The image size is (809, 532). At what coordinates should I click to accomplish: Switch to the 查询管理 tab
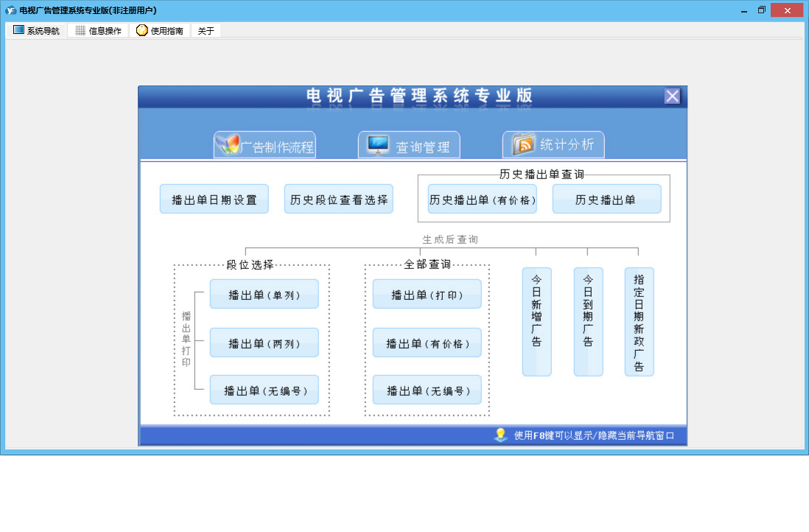(x=409, y=145)
